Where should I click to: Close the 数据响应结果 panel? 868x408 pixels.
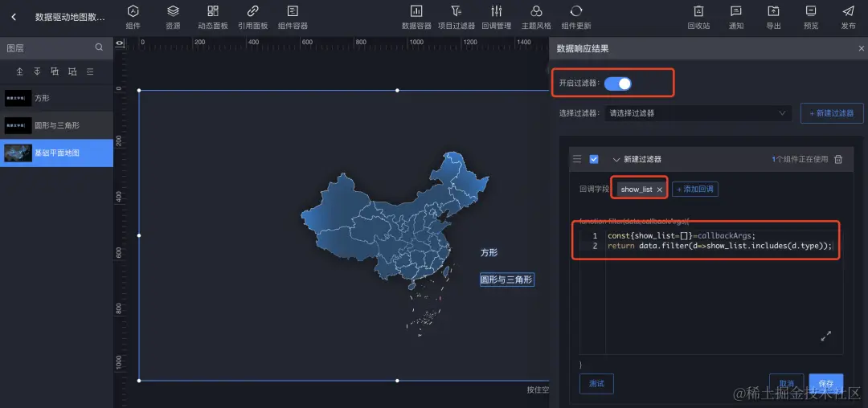[x=861, y=49]
